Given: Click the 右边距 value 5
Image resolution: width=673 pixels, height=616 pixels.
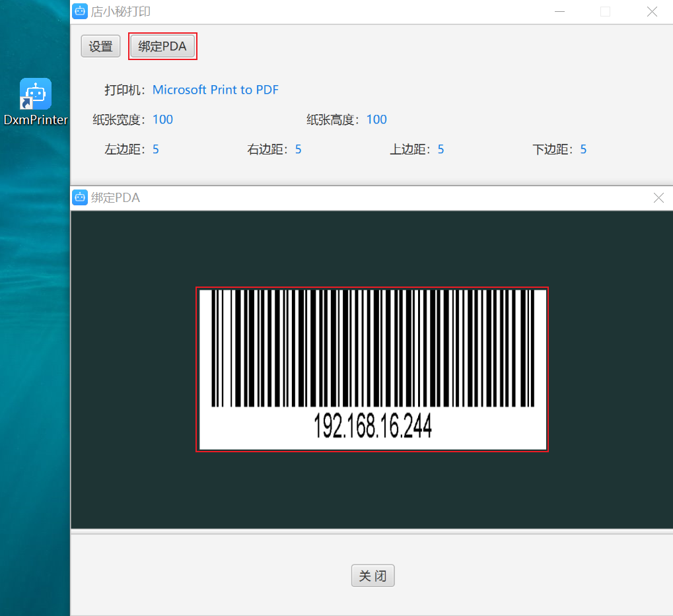Looking at the screenshot, I should (x=299, y=149).
